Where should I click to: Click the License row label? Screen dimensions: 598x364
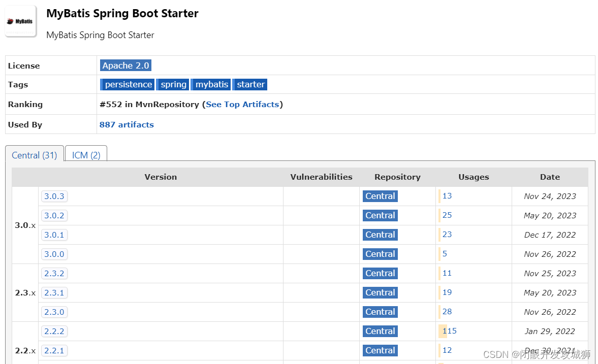pos(24,65)
